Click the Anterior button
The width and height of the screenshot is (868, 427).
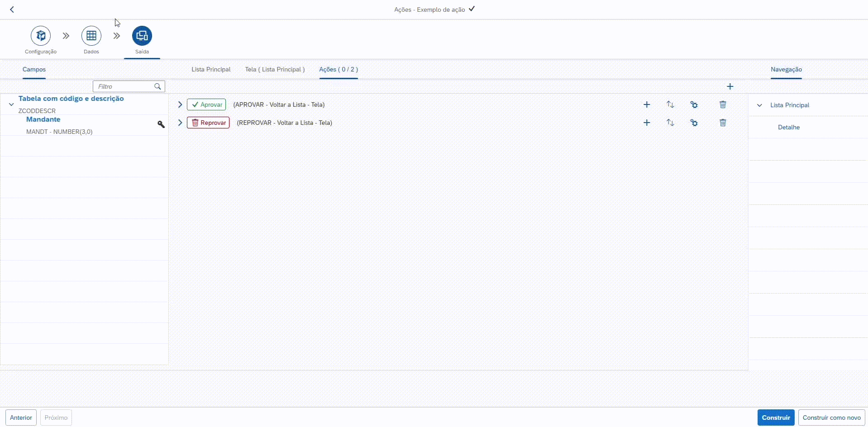tap(21, 418)
